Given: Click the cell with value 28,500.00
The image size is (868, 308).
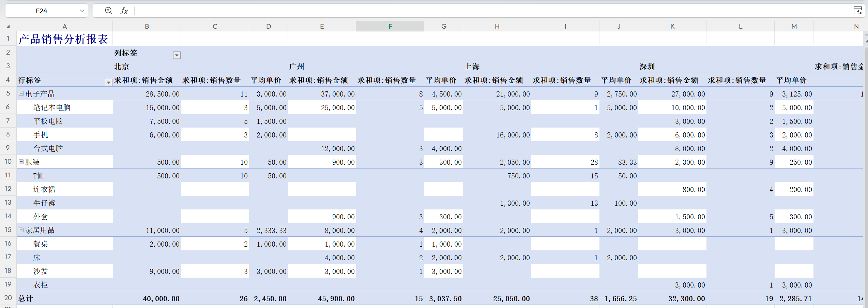Looking at the screenshot, I should [x=147, y=94].
